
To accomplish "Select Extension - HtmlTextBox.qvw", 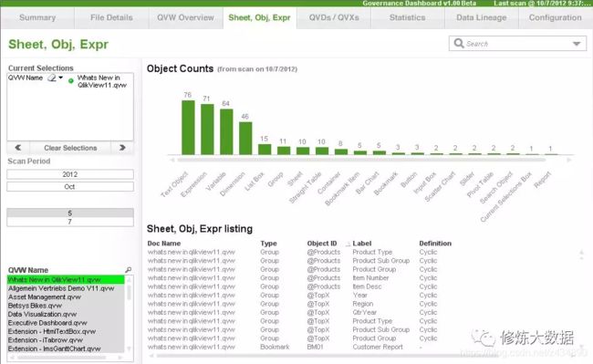I will pos(66,331).
